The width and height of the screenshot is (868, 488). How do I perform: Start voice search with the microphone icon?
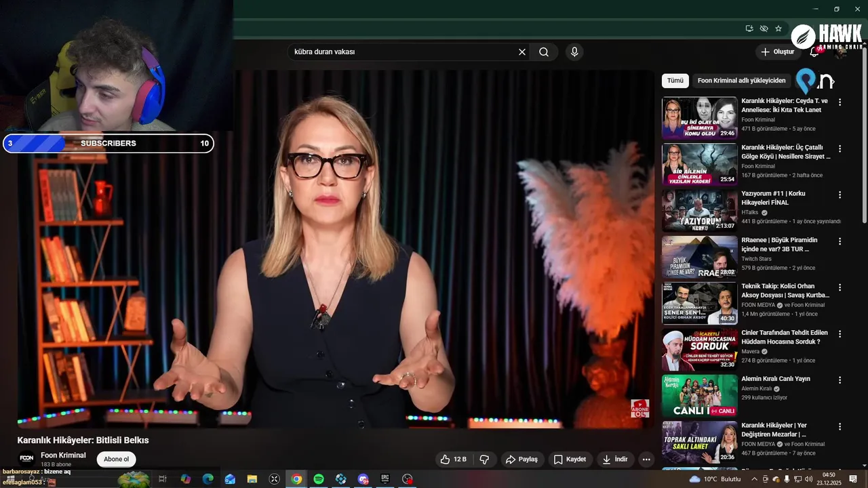(574, 52)
